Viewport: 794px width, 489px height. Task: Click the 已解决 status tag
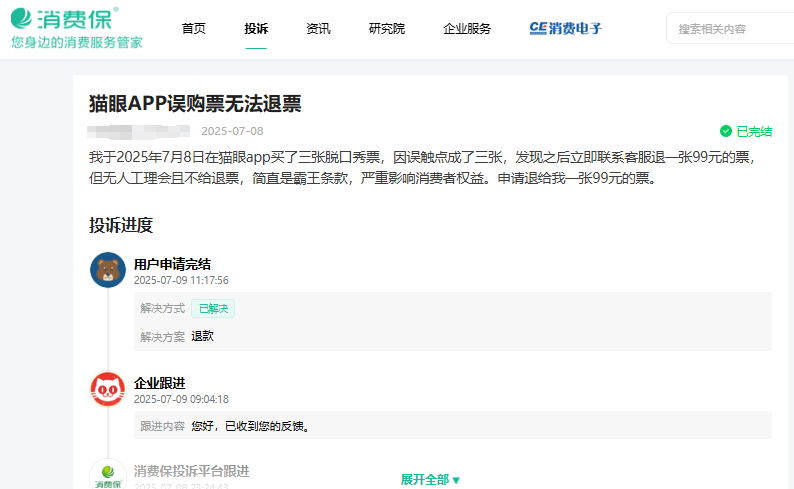(213, 309)
